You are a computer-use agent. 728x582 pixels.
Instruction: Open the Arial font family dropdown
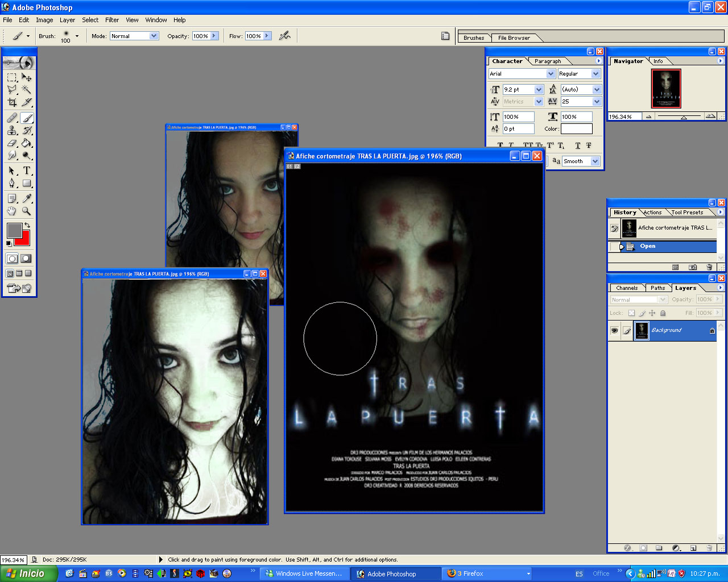coord(551,73)
